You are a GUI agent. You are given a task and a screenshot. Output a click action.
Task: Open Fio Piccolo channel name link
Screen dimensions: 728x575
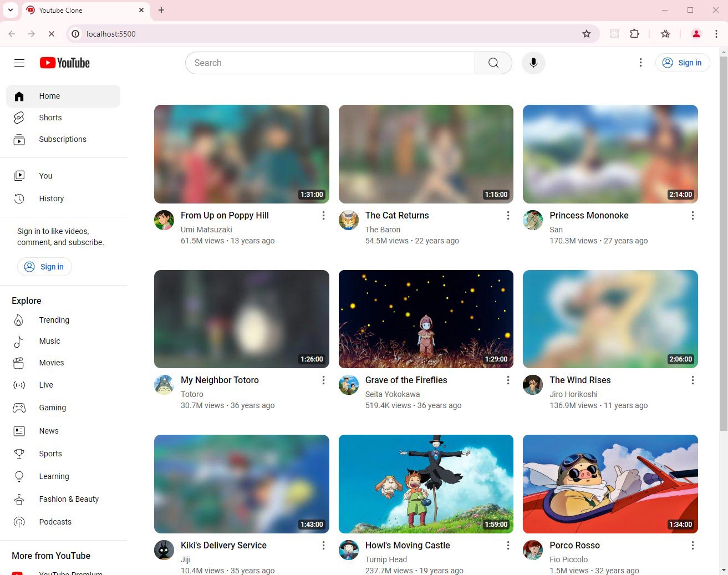coord(568,559)
